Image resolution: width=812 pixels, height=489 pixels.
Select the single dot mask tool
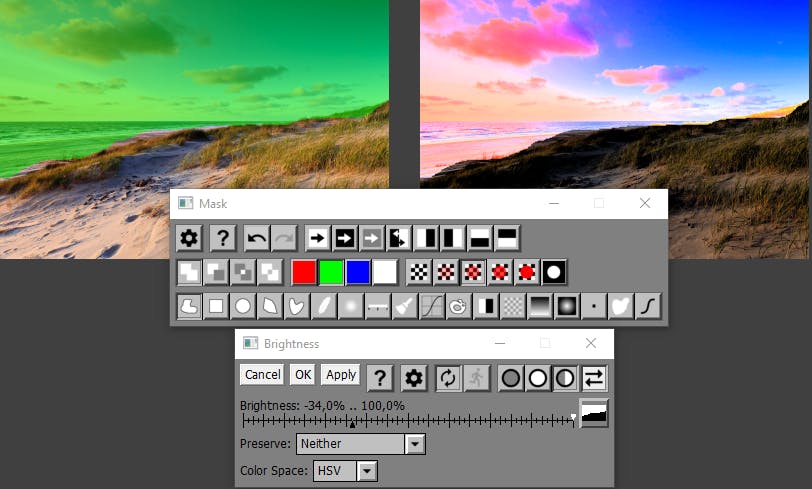(594, 306)
